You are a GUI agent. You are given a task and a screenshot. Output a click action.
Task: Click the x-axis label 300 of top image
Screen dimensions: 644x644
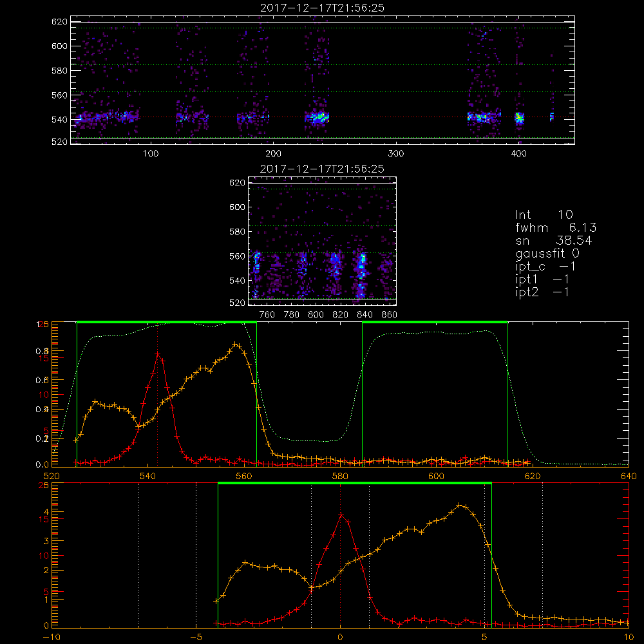click(x=396, y=154)
